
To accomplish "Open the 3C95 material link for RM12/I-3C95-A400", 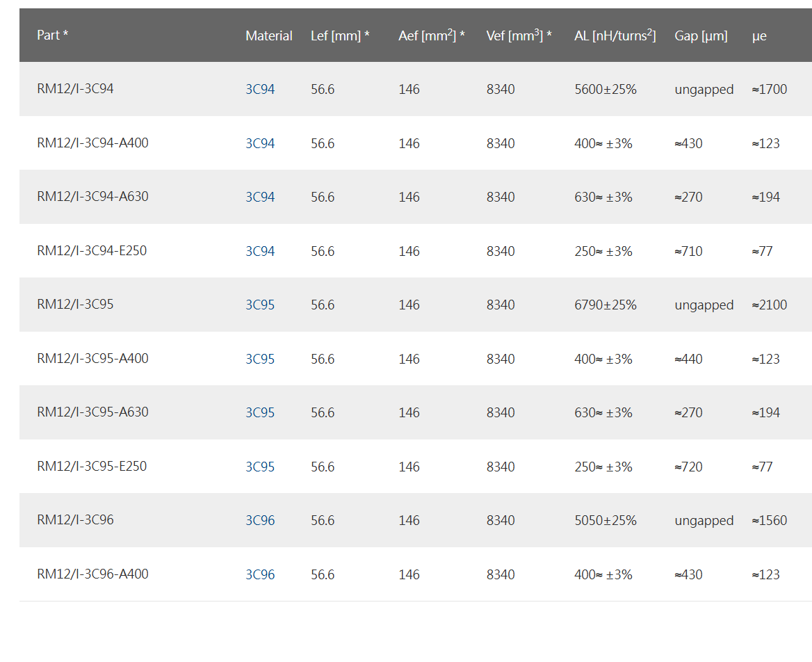I will [260, 360].
